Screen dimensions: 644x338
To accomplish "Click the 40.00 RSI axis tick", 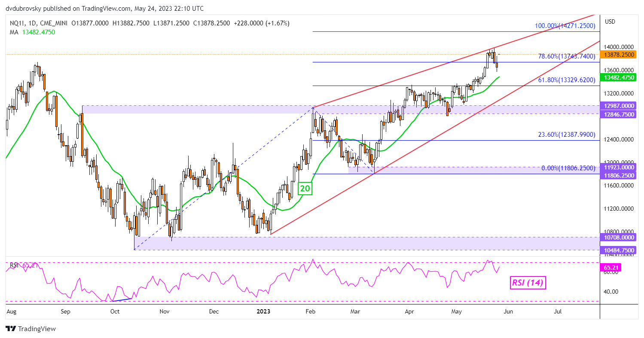I will click(611, 291).
